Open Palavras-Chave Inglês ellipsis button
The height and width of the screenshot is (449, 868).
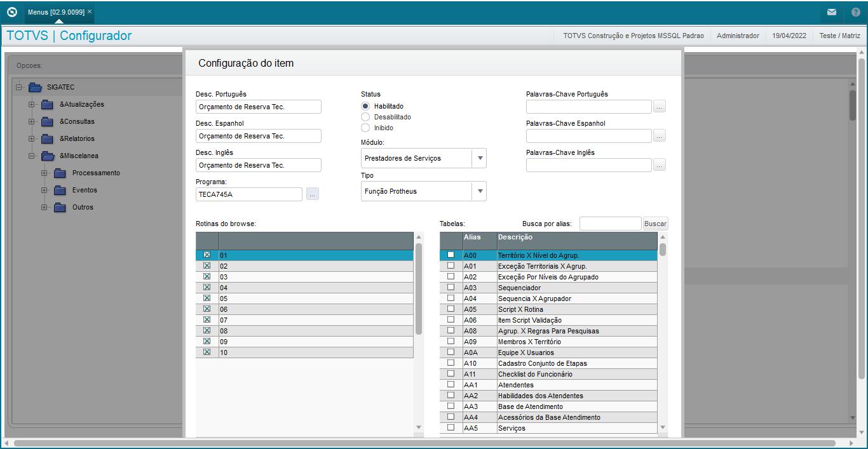pyautogui.click(x=660, y=165)
